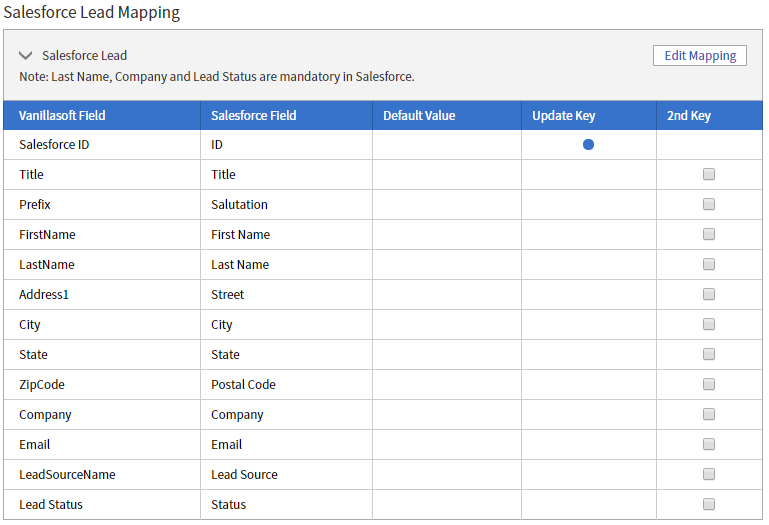769x525 pixels.
Task: Click the 'Lead Status' Vanillasoft field cell
Action: 102,504
